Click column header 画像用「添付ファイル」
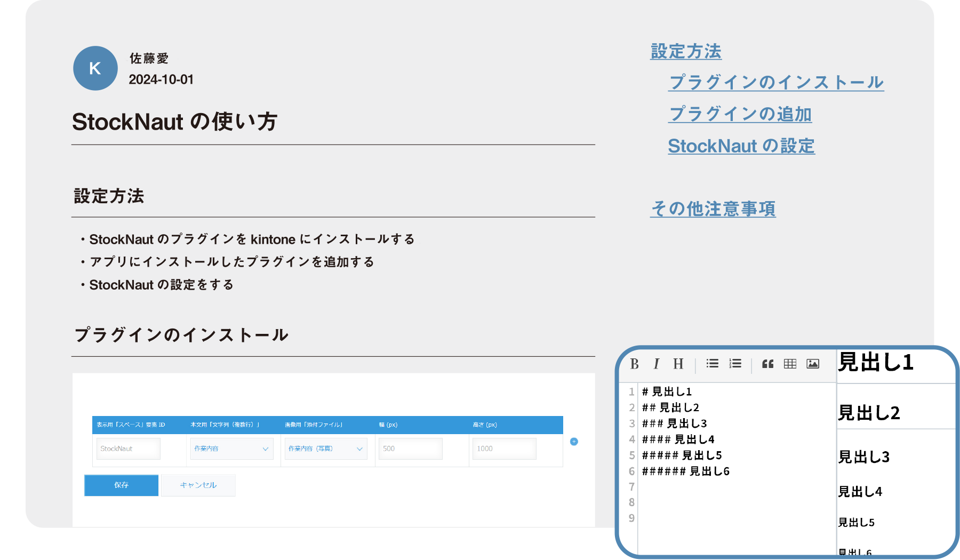This screenshot has height=560, width=960. 314,425
